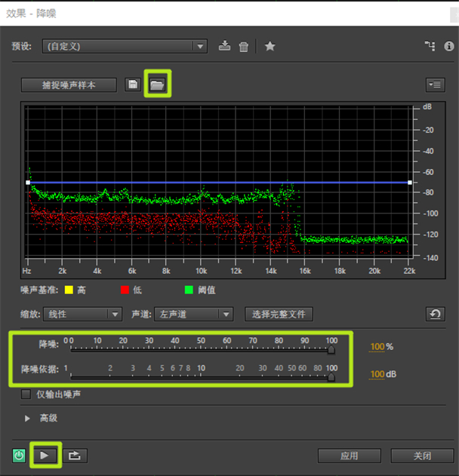
Task: Expand the 高级 advanced section
Action: click(x=27, y=419)
